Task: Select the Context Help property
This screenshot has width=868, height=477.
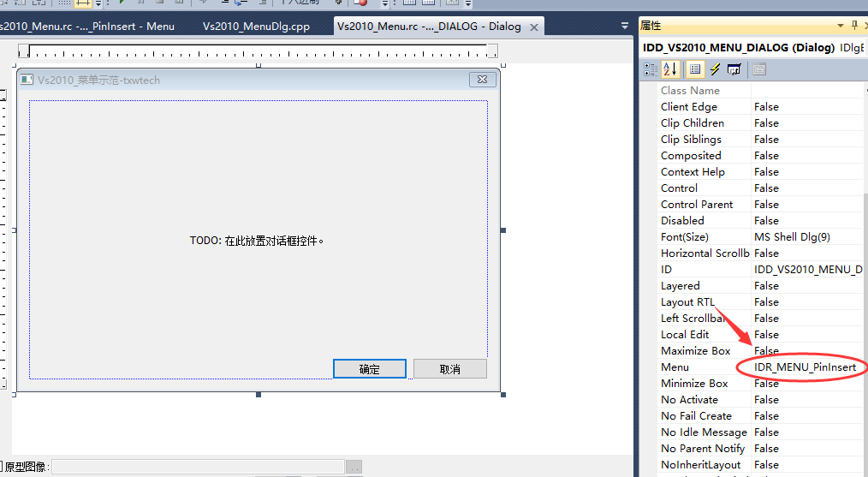Action: 693,172
